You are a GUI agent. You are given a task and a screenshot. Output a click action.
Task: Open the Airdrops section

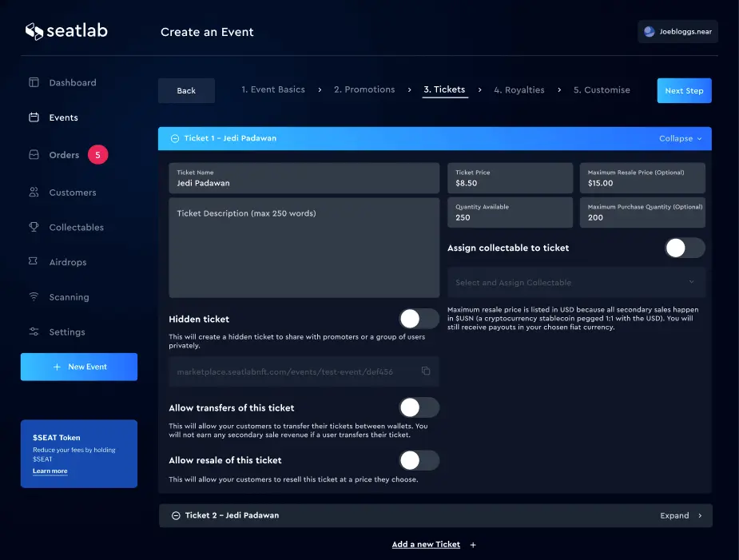point(69,262)
